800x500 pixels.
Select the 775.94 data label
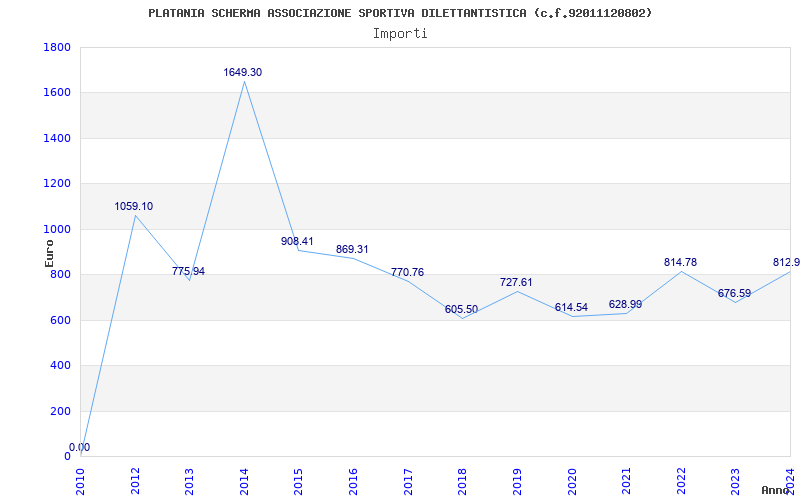[188, 271]
